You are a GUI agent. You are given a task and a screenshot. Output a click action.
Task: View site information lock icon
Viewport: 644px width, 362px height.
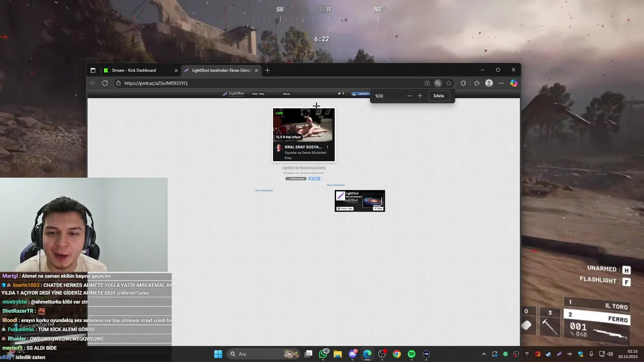tap(118, 83)
